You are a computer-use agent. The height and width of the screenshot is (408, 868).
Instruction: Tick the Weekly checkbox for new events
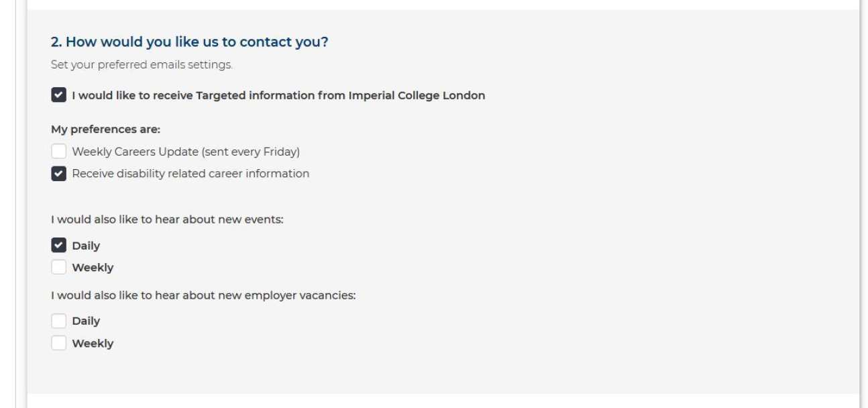59,268
